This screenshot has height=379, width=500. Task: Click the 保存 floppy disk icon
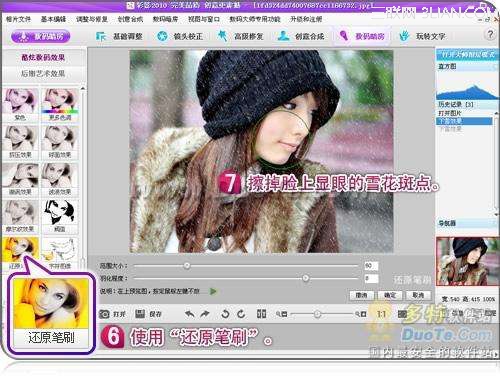(140, 314)
